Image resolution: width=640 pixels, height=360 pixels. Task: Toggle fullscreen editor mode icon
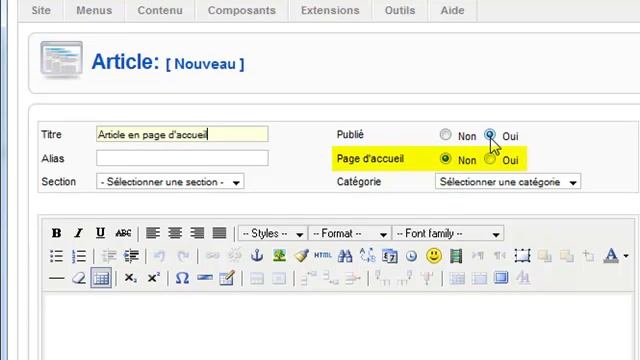pos(501,278)
